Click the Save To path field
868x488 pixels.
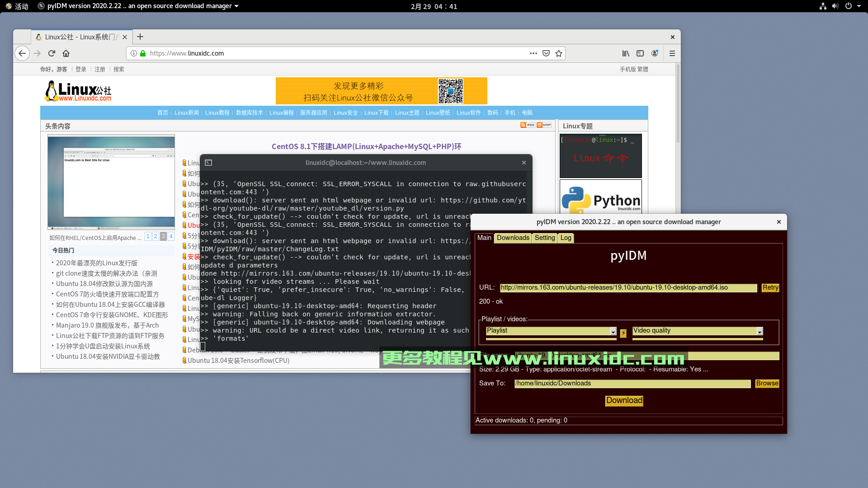pos(632,383)
